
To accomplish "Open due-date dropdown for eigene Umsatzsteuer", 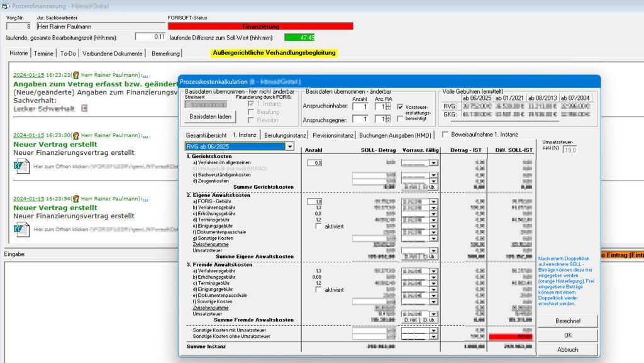I will (x=433, y=250).
